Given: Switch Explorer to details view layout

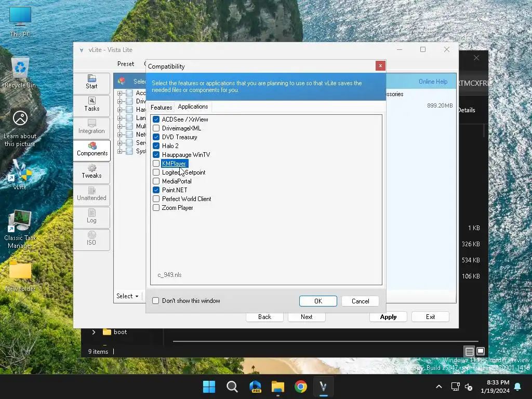Looking at the screenshot, I should click(469, 351).
